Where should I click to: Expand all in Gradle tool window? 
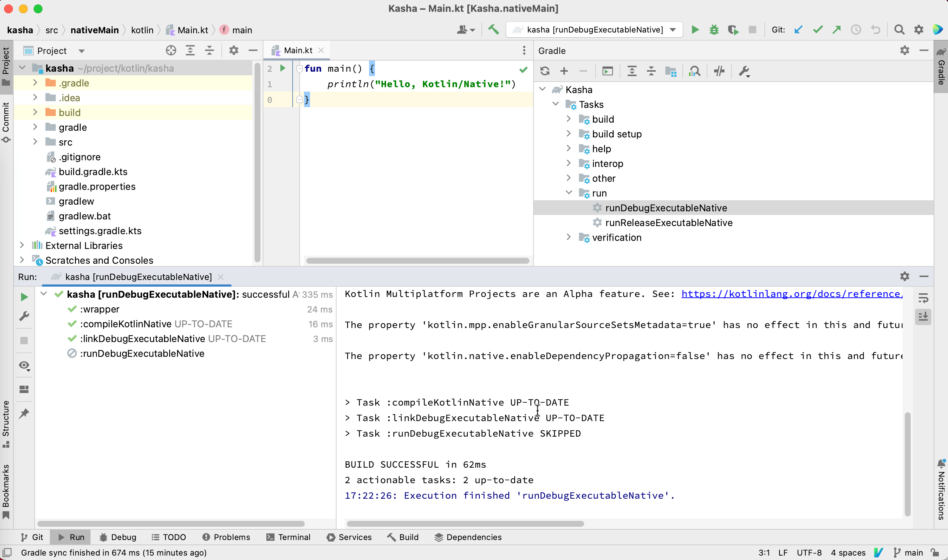coord(632,71)
